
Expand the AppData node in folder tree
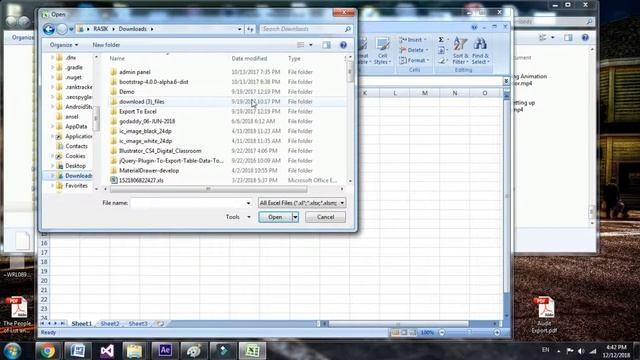tap(52, 127)
